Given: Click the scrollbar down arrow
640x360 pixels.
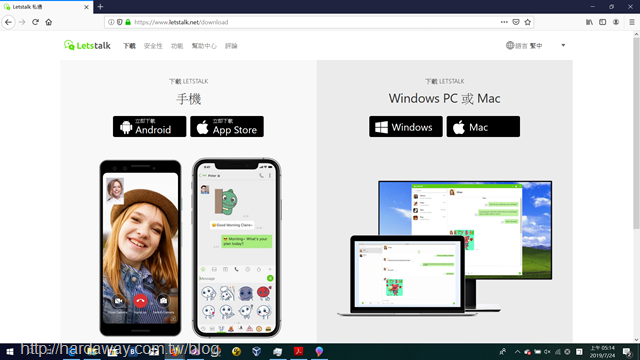Looking at the screenshot, I should pyautogui.click(x=636, y=339).
